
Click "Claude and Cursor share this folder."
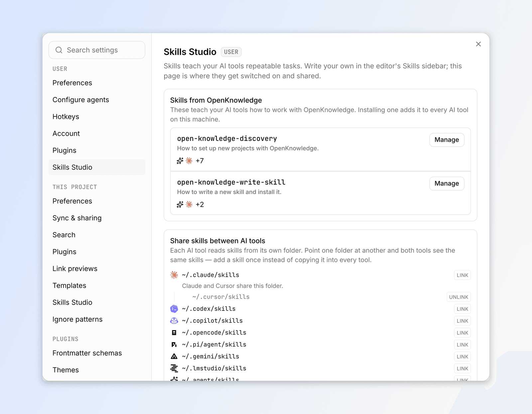click(232, 286)
